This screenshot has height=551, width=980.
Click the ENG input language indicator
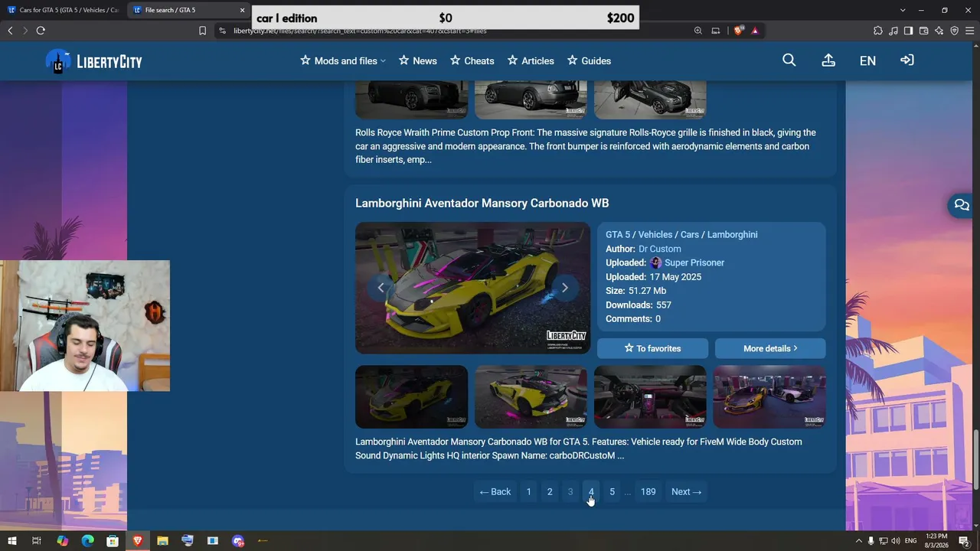911,541
